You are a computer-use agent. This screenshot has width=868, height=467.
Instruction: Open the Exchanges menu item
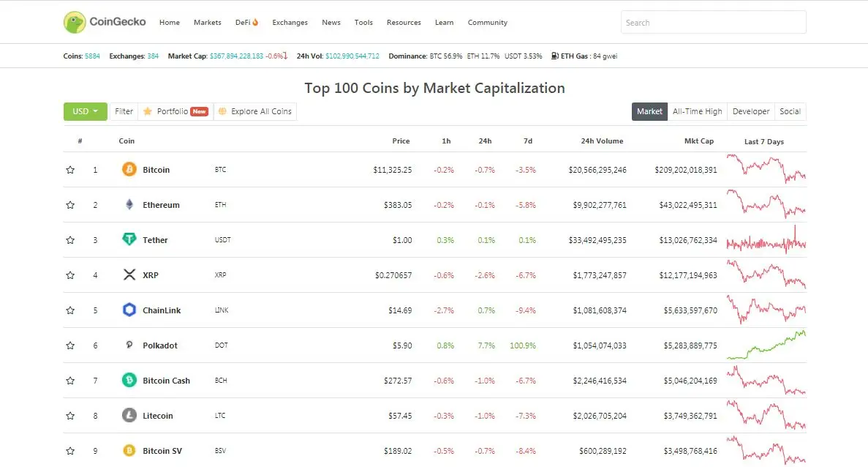click(290, 23)
